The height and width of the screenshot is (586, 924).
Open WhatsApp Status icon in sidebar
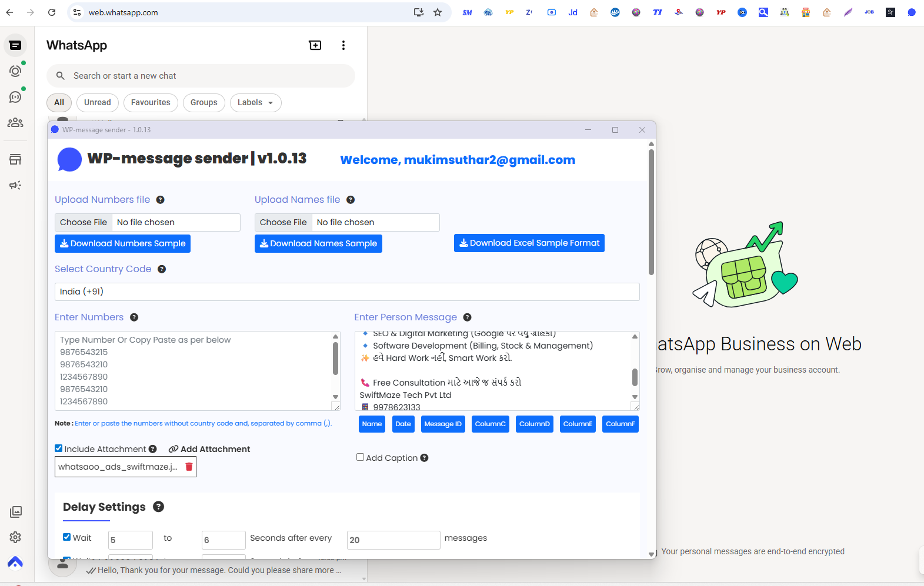(15, 71)
